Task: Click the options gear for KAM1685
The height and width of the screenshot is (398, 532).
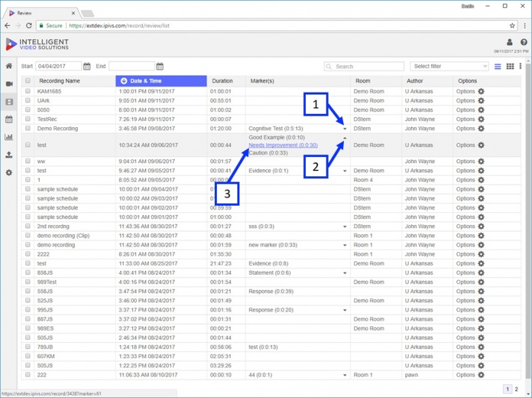Action: tap(481, 91)
